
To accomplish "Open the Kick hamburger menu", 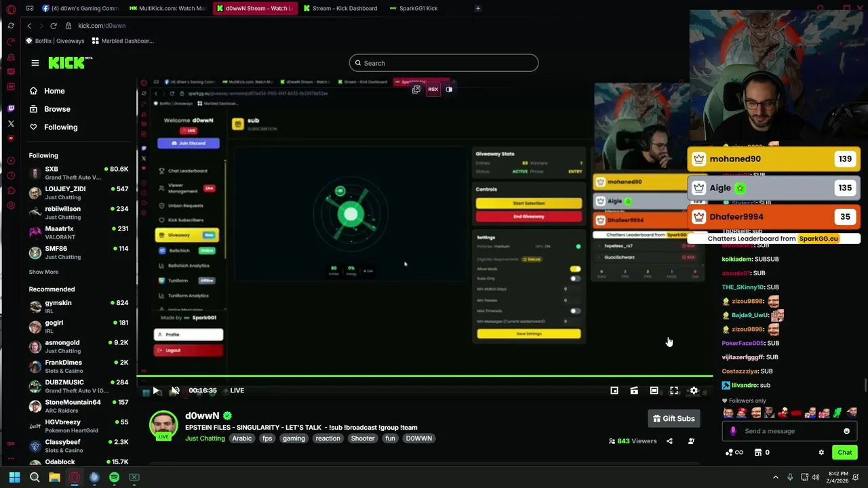I will (x=35, y=63).
